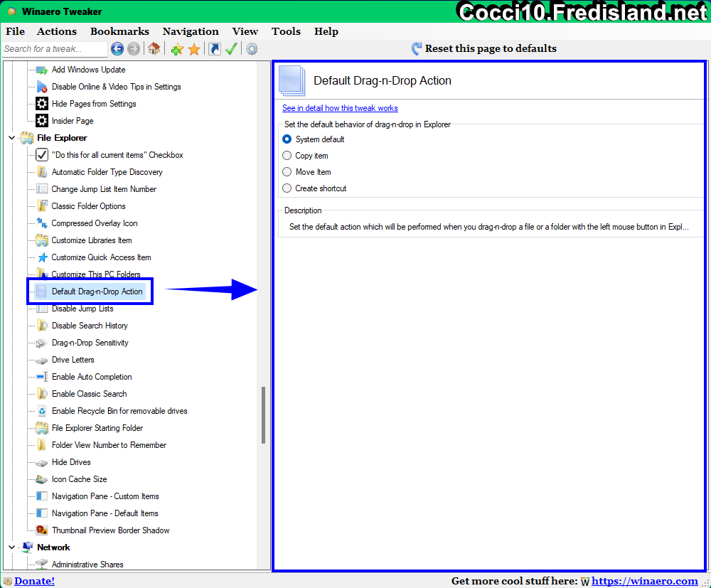Click the add bookmark star icon

(177, 49)
